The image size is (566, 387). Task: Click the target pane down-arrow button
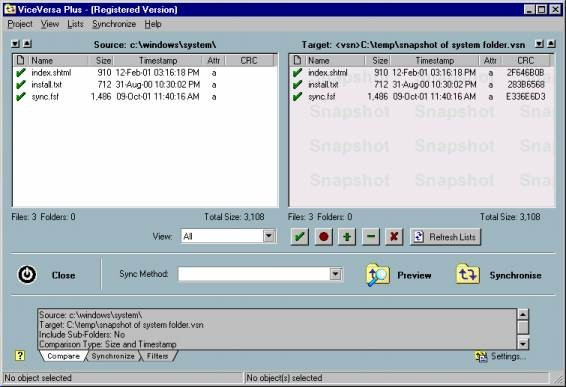point(539,44)
